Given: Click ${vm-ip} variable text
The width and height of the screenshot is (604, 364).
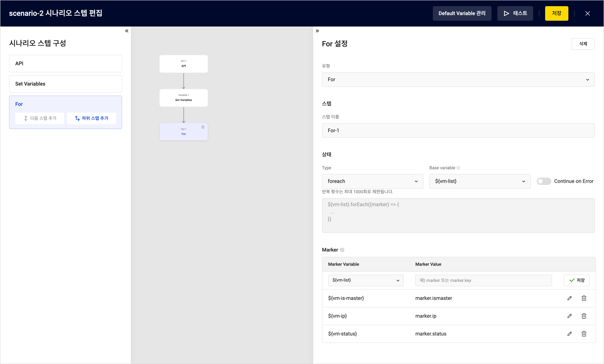Looking at the screenshot, I should click(338, 316).
